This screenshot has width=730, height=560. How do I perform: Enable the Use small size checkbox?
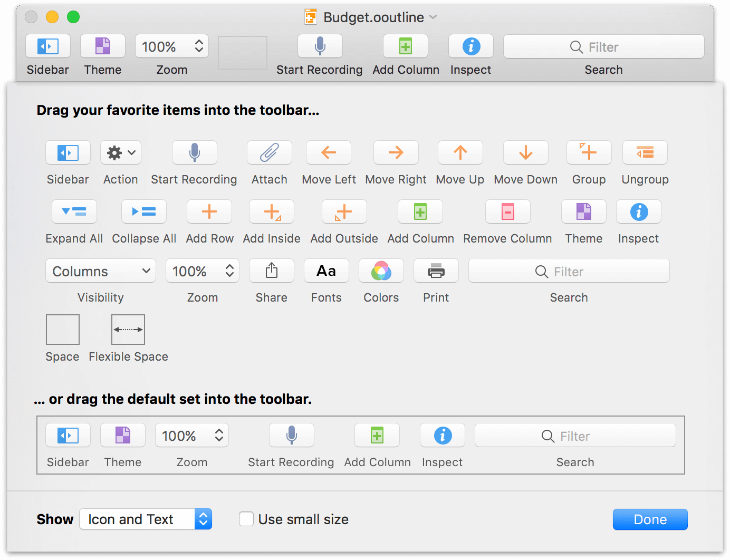(x=246, y=519)
